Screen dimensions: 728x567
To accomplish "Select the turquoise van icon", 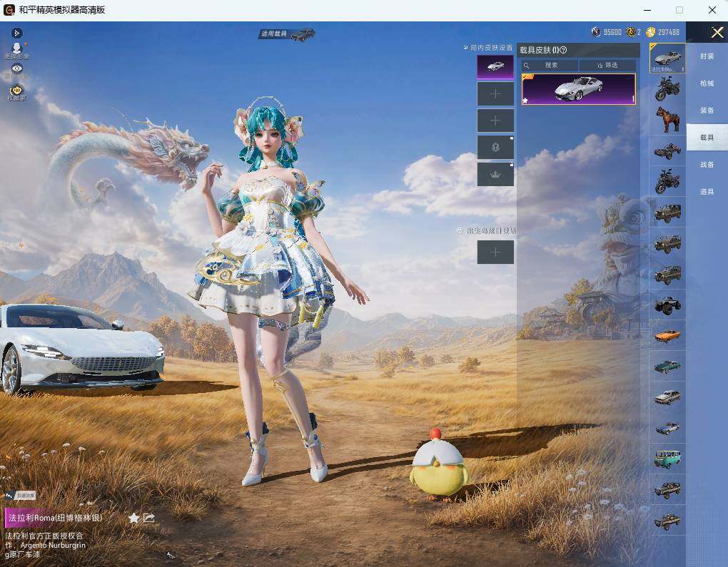I will pyautogui.click(x=667, y=459).
